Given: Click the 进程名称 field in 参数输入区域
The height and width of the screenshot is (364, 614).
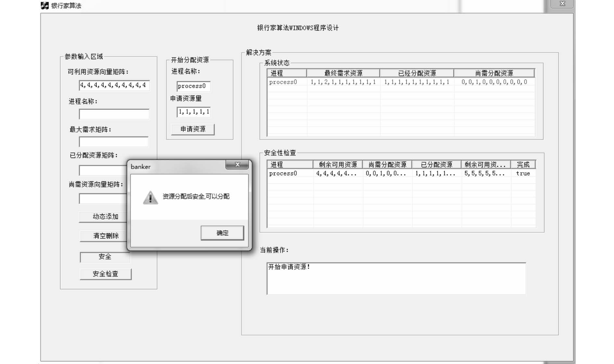Looking at the screenshot, I should click(x=114, y=114).
